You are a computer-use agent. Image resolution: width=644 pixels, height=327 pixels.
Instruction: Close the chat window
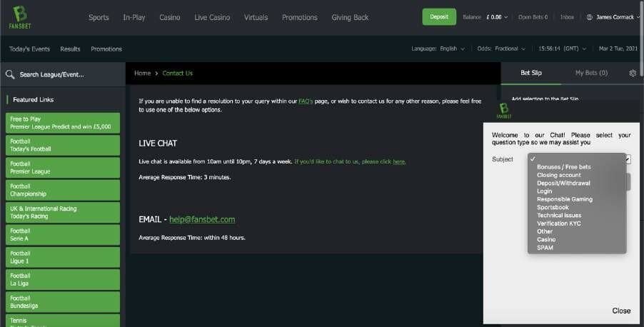point(621,311)
